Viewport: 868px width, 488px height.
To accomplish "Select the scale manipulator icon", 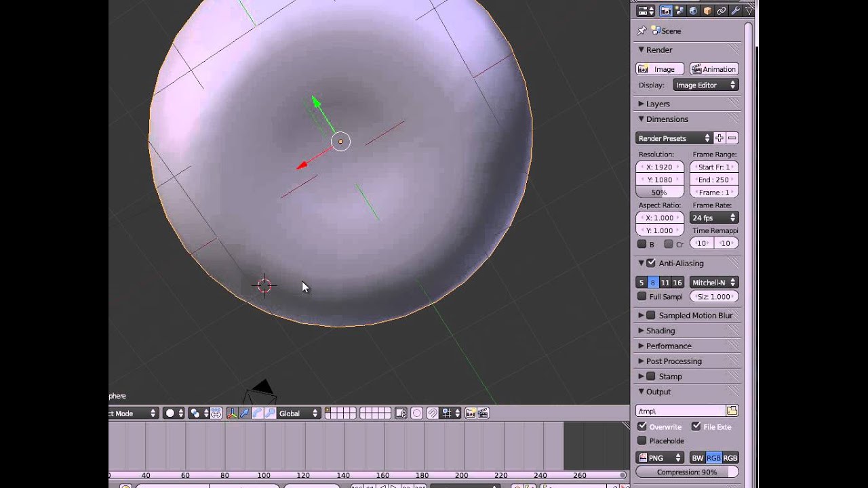I will [270, 413].
